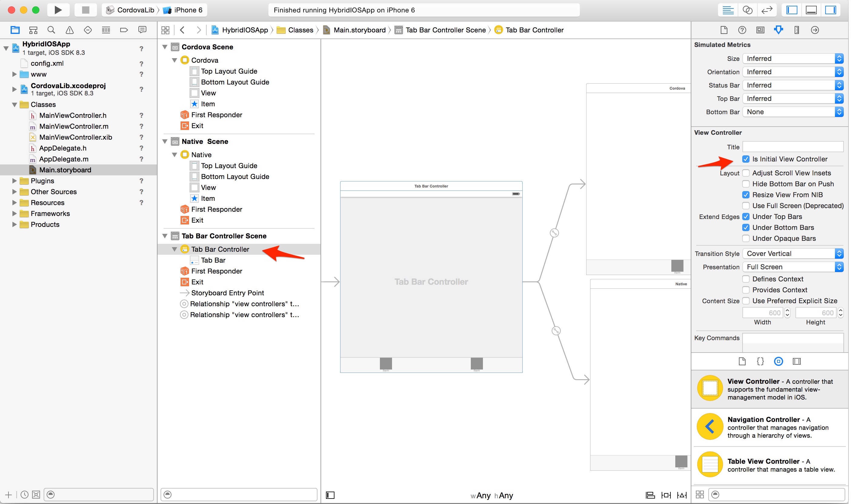Open the Align constraints menu
861x504 pixels.
(650, 495)
